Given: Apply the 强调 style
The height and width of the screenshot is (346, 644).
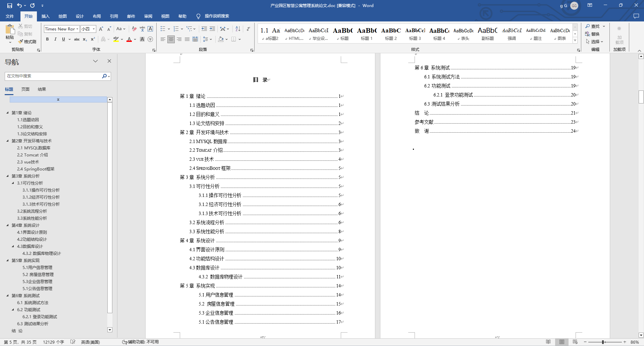Looking at the screenshot, I should click(512, 34).
